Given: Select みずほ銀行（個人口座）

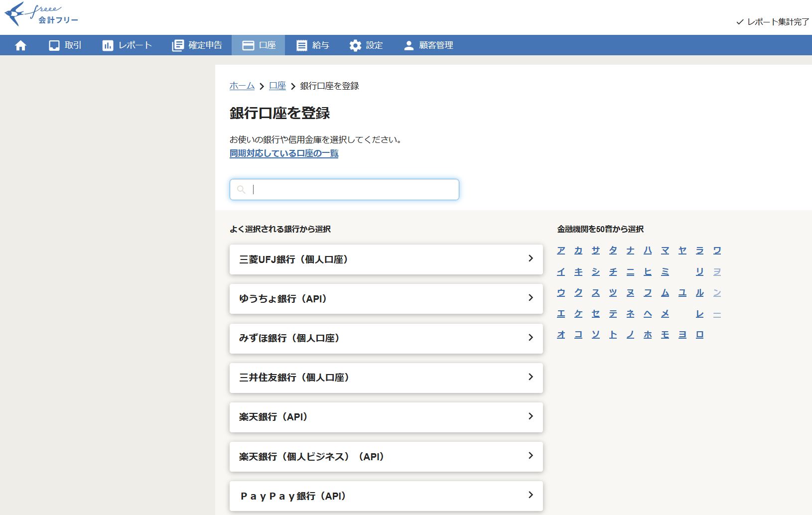Looking at the screenshot, I should (x=386, y=338).
